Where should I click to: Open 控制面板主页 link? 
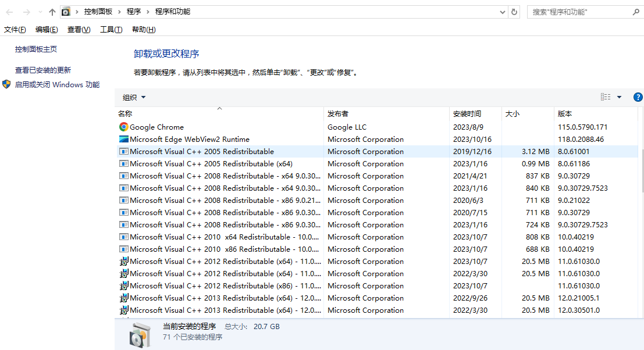(36, 49)
